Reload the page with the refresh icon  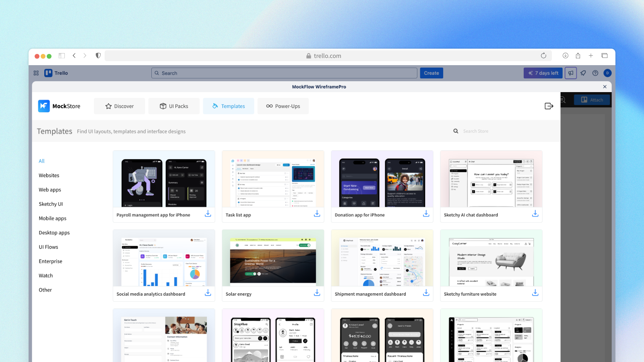[543, 56]
